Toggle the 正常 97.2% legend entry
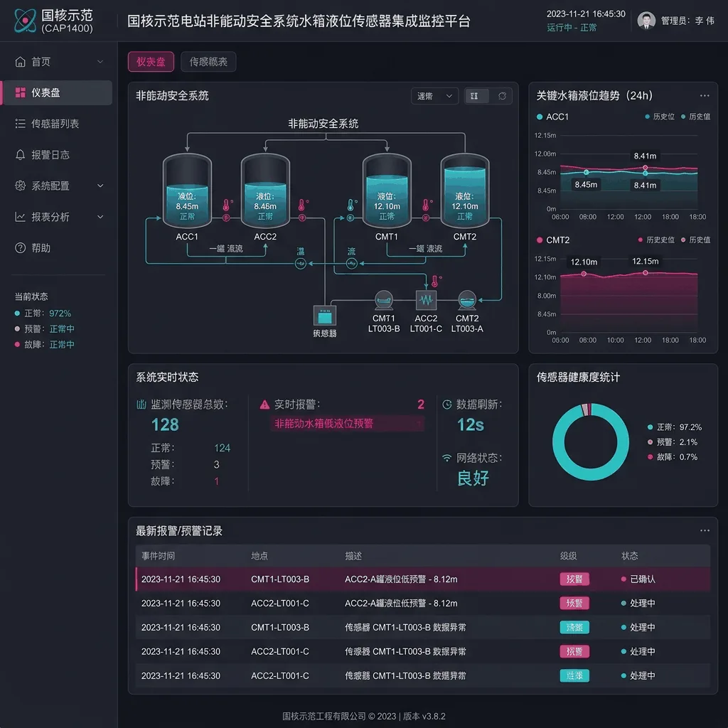728x728 pixels. tap(675, 427)
